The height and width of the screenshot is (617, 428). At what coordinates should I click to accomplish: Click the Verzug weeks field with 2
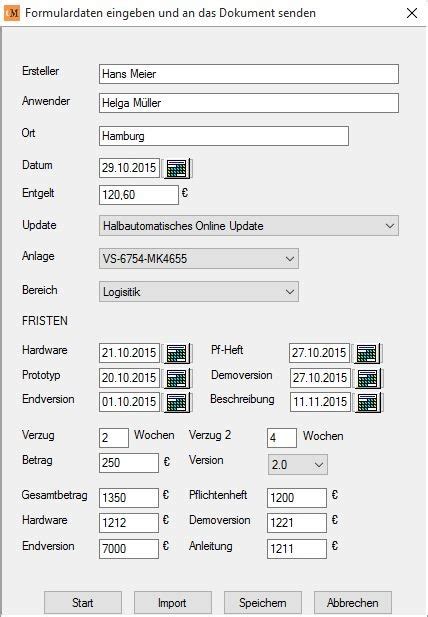click(114, 438)
